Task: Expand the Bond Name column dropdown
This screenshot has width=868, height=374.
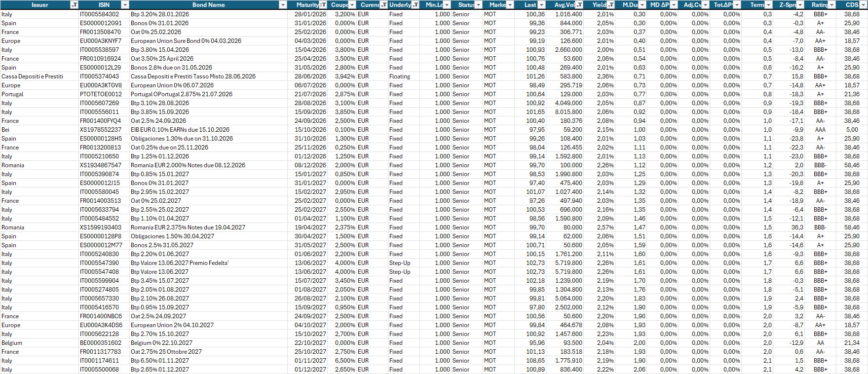Action: coord(283,5)
